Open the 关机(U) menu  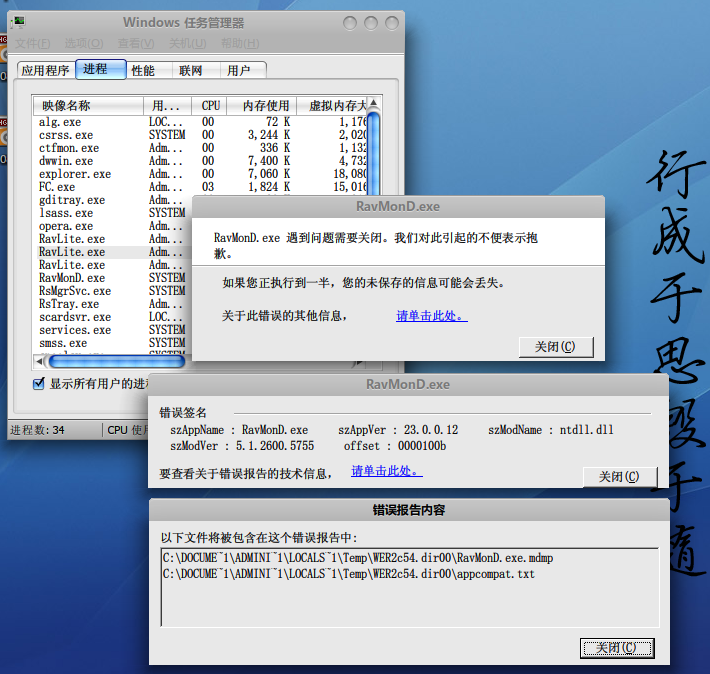point(187,43)
